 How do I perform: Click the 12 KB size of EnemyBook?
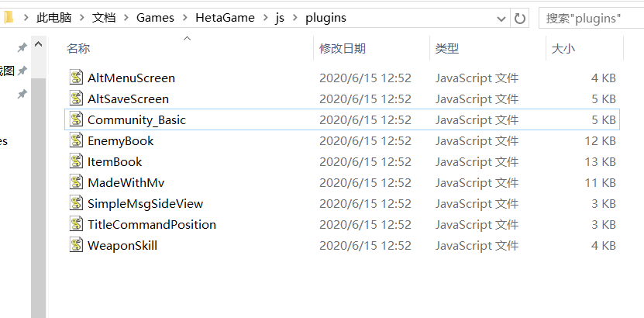pos(601,141)
